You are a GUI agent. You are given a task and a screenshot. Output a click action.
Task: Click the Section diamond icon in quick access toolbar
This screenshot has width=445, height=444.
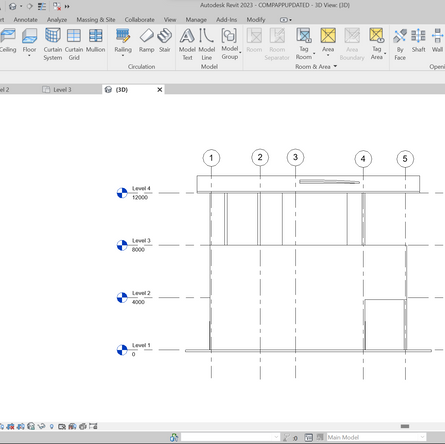tap(30, 6)
